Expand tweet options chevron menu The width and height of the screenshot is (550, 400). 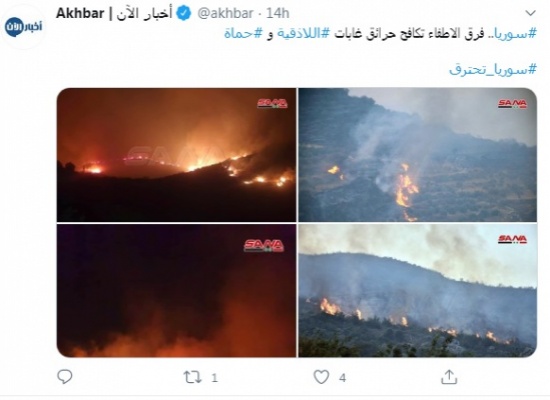pyautogui.click(x=531, y=13)
